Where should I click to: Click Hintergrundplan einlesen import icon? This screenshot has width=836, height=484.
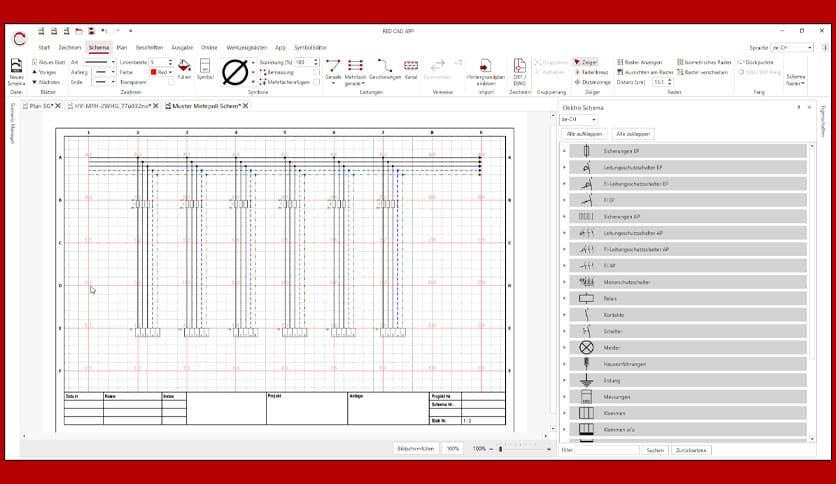(x=485, y=66)
